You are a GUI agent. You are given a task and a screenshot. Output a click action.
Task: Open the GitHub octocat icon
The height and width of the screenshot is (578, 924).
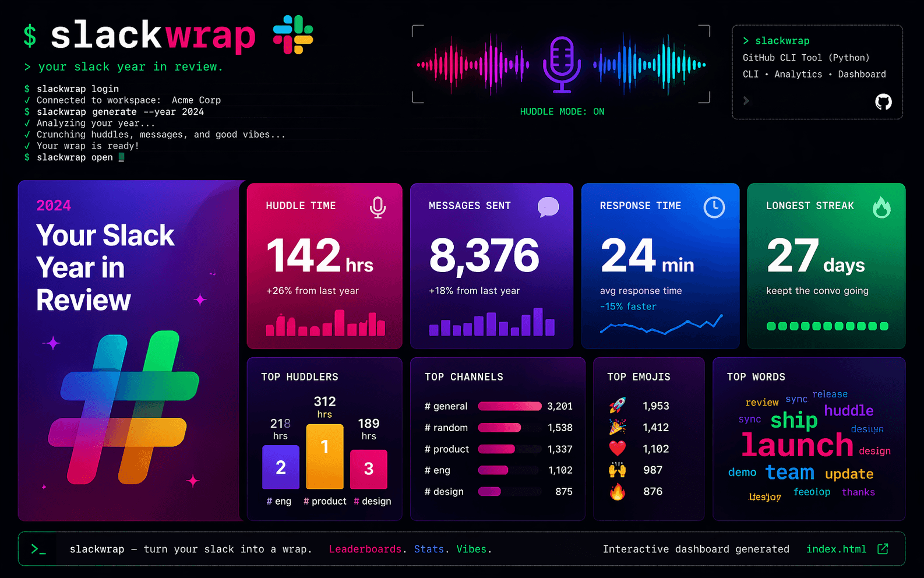(x=883, y=102)
